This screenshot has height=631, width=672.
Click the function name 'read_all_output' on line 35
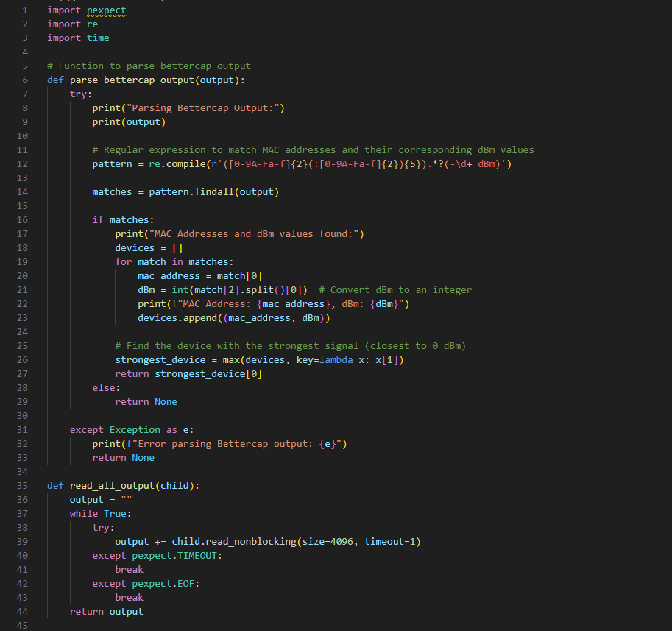pyautogui.click(x=113, y=486)
